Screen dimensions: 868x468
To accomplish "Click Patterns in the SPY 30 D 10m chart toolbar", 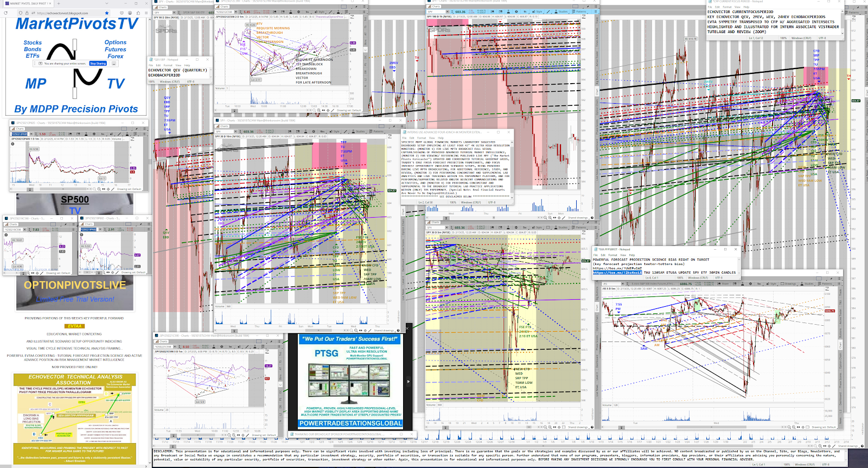I will pyautogui.click(x=377, y=131).
